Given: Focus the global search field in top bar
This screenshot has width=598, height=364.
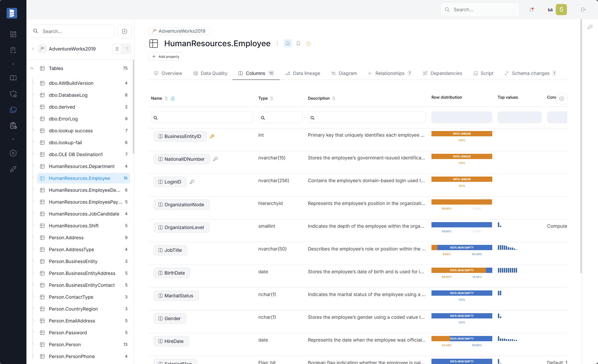Looking at the screenshot, I should click(x=480, y=10).
